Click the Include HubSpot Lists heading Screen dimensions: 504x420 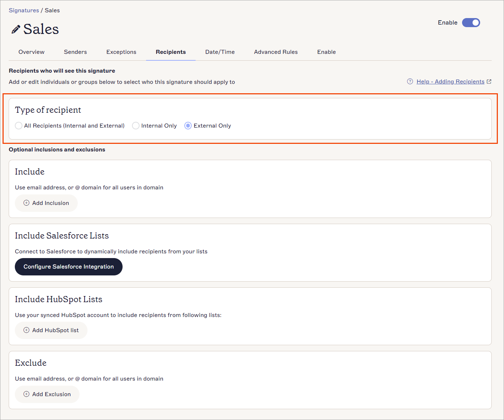pos(59,299)
